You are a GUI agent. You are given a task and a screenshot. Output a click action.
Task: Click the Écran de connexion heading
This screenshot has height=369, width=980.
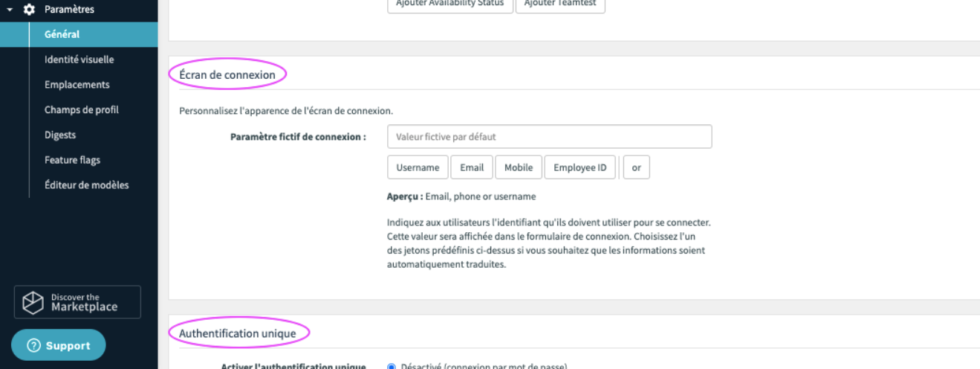[227, 74]
